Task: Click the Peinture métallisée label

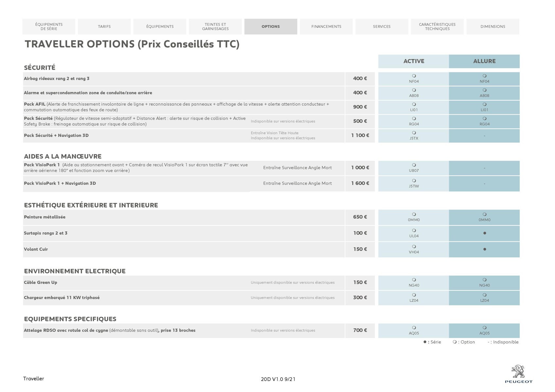Action: pos(44,217)
